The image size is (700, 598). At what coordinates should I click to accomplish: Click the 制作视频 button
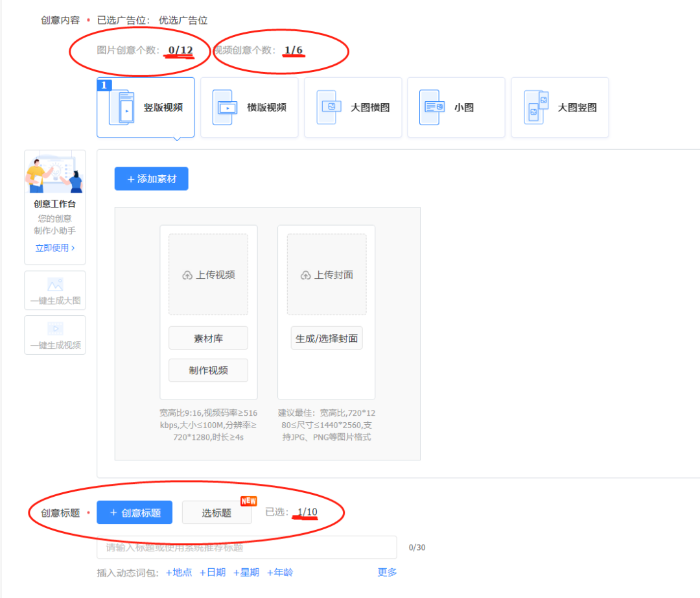(x=208, y=370)
